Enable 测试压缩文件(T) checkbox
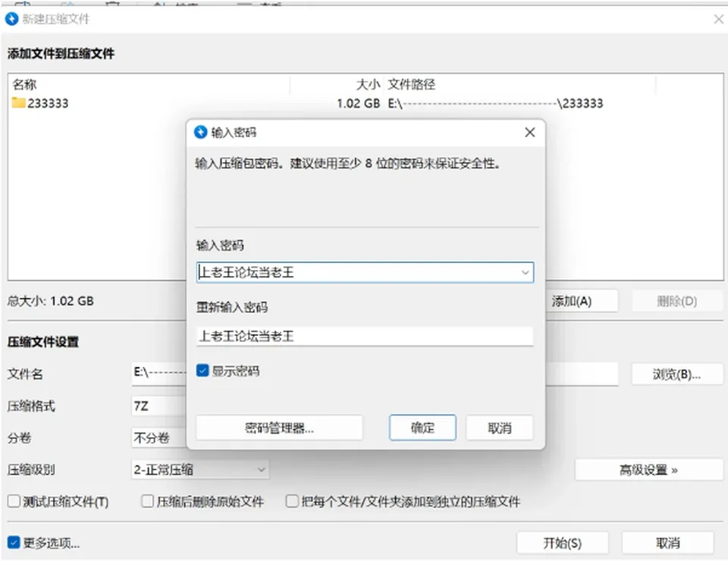728x561 pixels. point(14,501)
